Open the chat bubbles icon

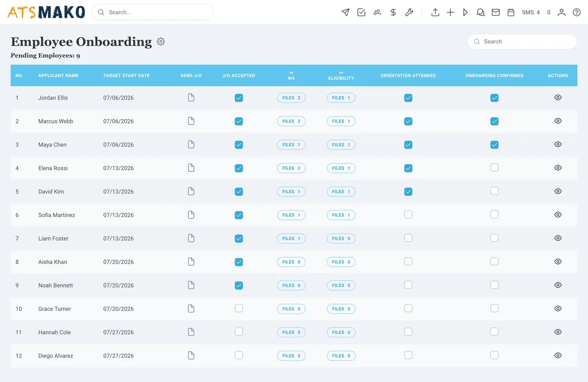(x=481, y=12)
